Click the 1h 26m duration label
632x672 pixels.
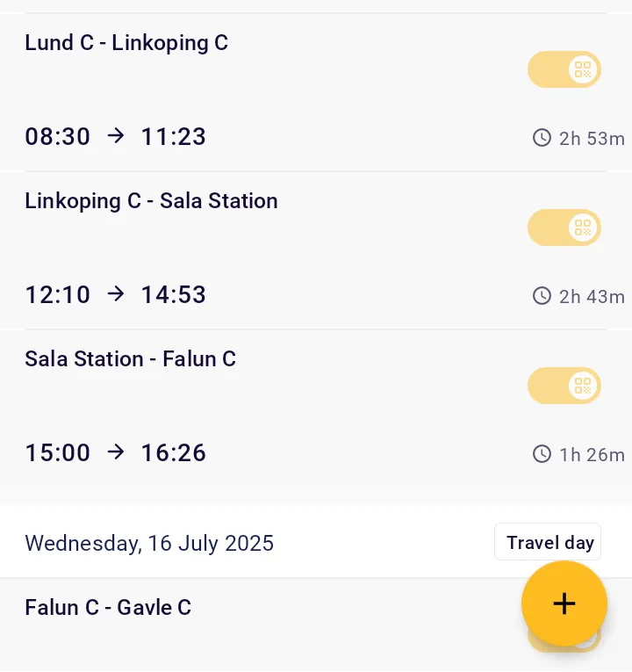(x=592, y=454)
